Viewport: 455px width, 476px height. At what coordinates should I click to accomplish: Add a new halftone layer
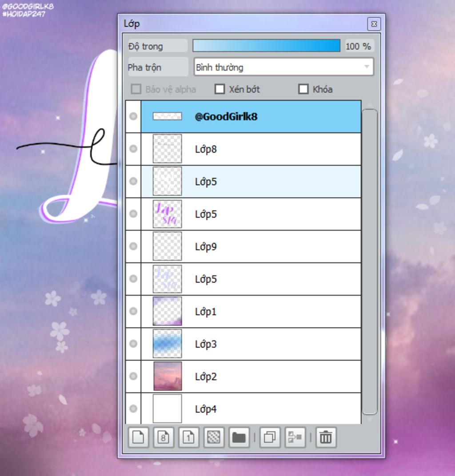[214, 437]
